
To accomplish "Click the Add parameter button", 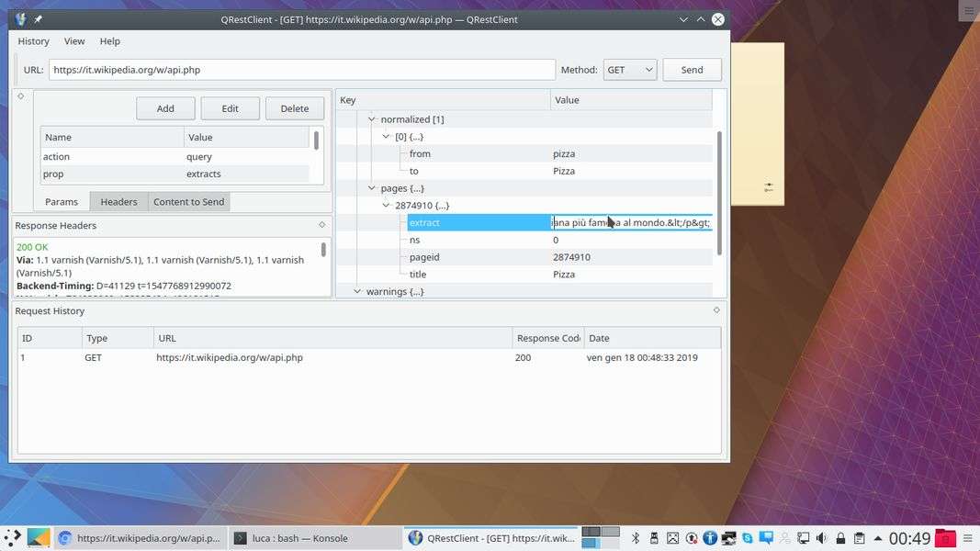I will 165,108.
